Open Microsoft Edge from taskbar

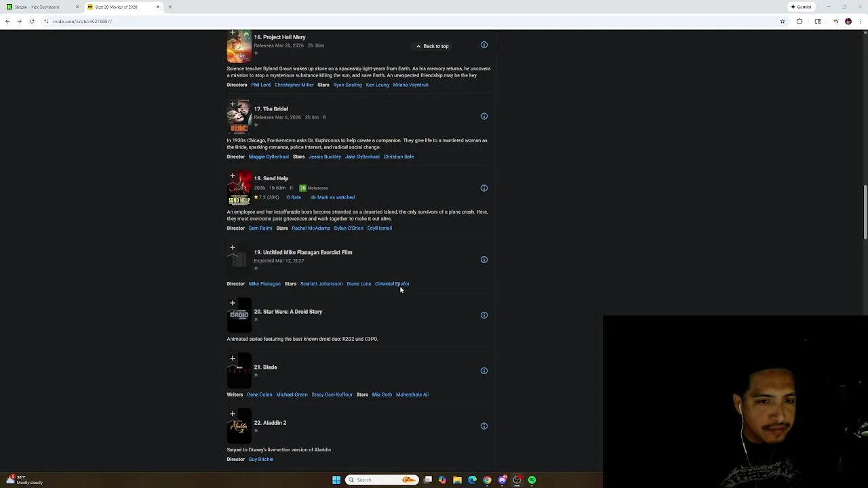pyautogui.click(x=473, y=480)
